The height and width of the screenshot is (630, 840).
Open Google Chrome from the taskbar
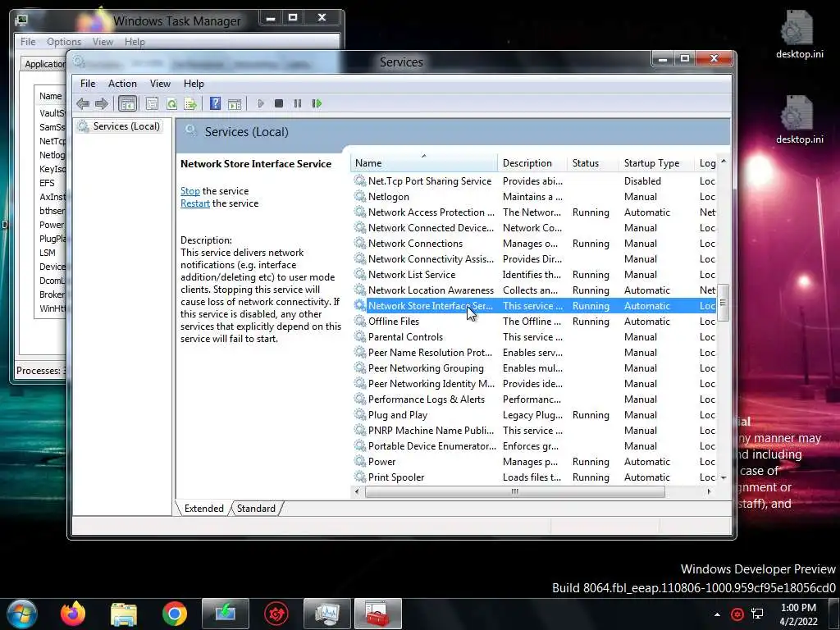pyautogui.click(x=175, y=614)
